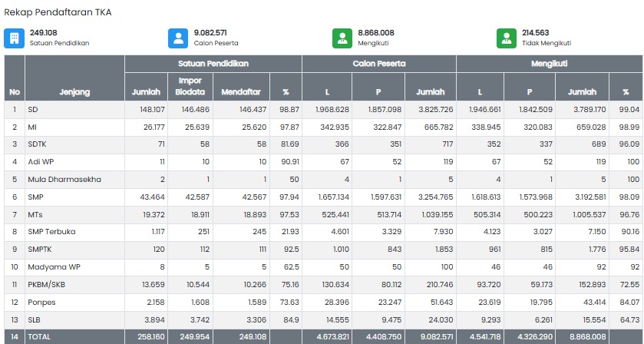Image resolution: width=644 pixels, height=344 pixels.
Task: Select the SD jenjang row label
Action: pos(33,110)
